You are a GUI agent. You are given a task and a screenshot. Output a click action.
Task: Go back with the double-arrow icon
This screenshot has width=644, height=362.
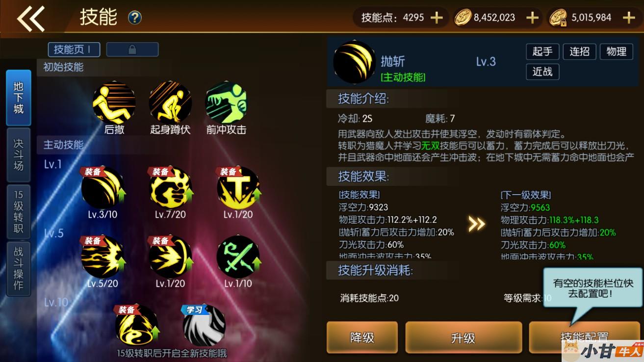(x=31, y=19)
